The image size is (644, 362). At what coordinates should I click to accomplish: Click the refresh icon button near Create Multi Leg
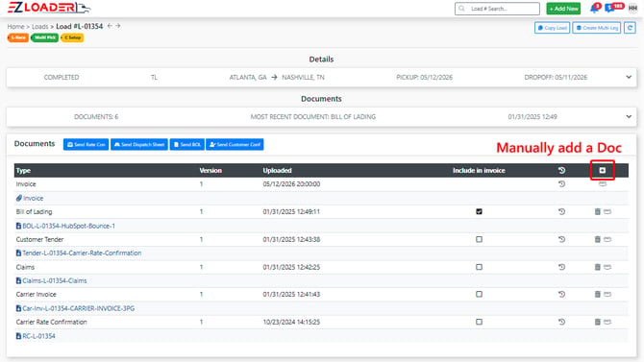click(630, 28)
